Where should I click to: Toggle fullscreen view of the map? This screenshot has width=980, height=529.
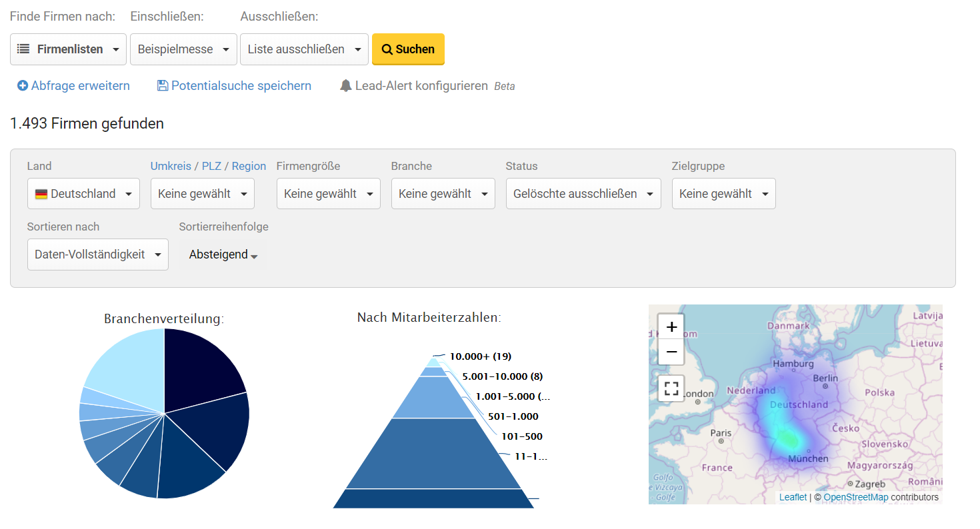pyautogui.click(x=671, y=388)
